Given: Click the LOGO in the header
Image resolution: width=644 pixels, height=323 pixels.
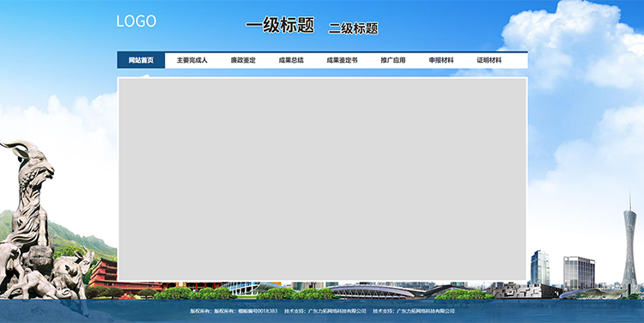Looking at the screenshot, I should pyautogui.click(x=136, y=21).
